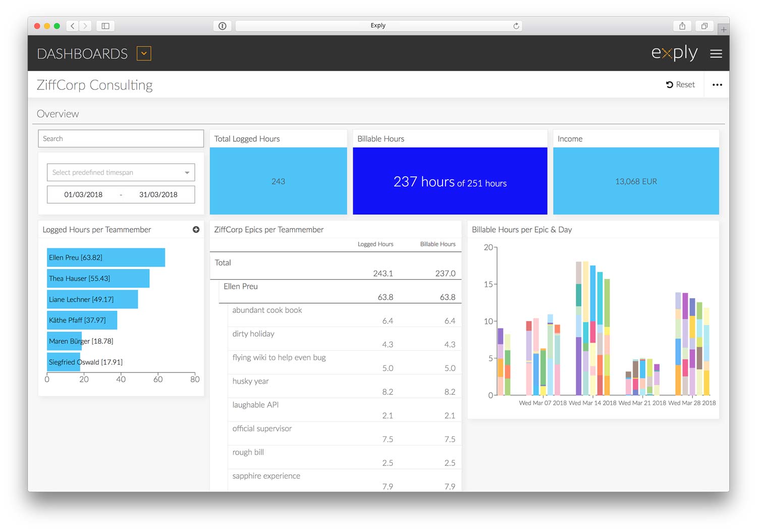
Task: Open the Dashboards dropdown chevron
Action: click(x=144, y=54)
